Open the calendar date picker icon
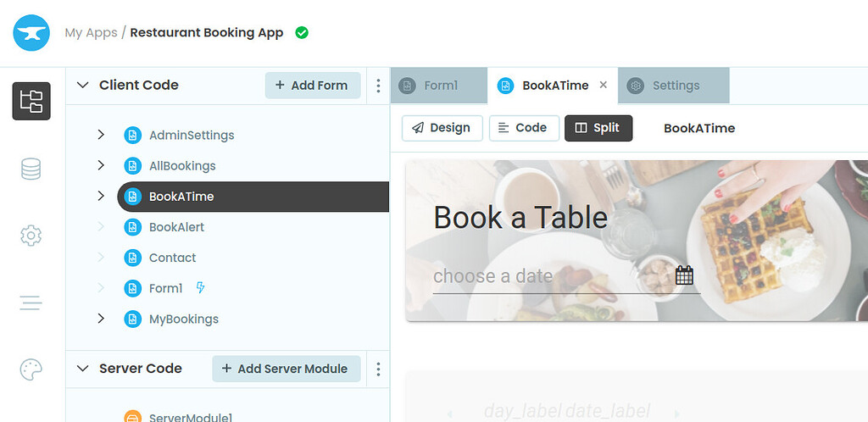The height and width of the screenshot is (422, 868). pos(684,275)
